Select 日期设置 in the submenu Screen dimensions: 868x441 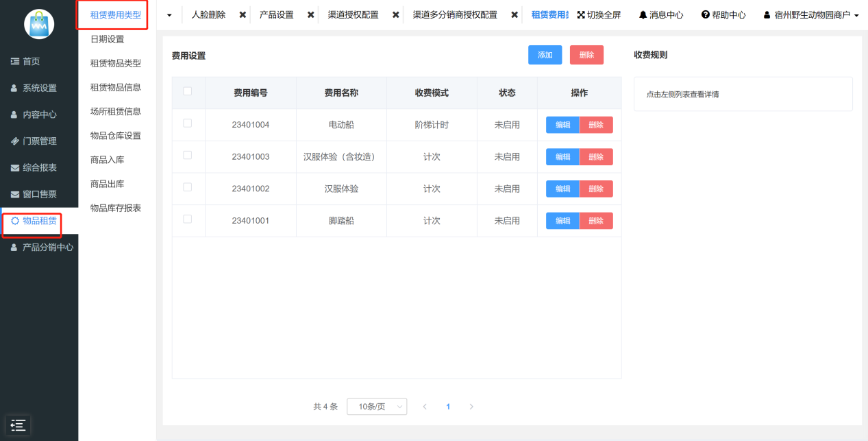tap(108, 39)
